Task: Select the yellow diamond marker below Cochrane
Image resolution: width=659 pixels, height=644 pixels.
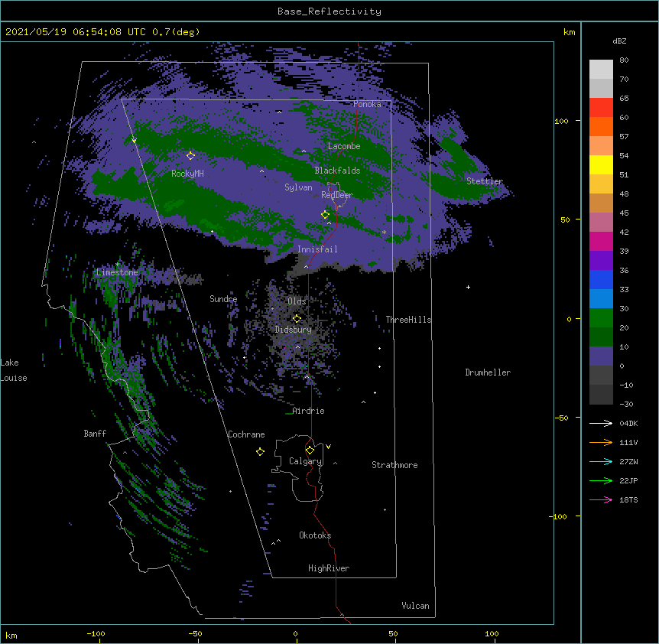Action: pyautogui.click(x=260, y=451)
